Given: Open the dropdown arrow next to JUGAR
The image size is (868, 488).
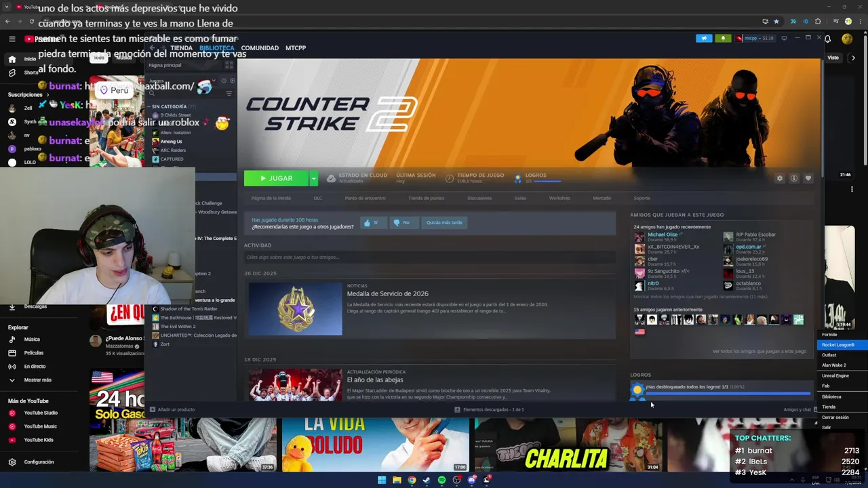Looking at the screenshot, I should (x=313, y=178).
